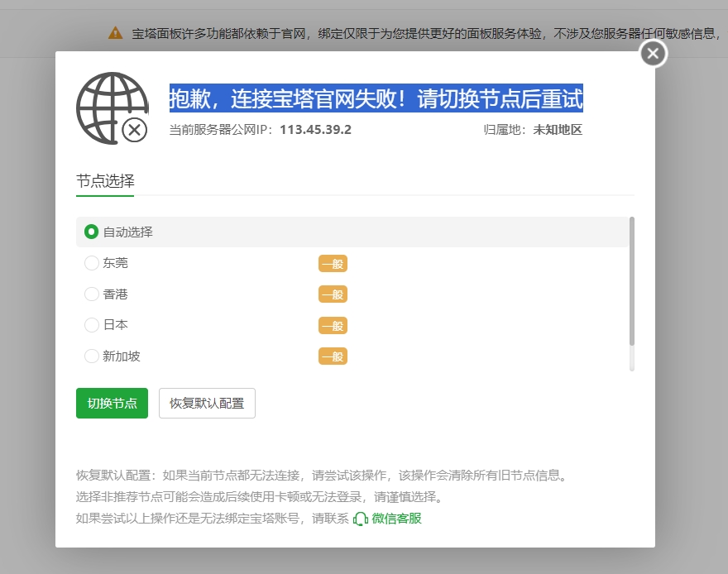
Task: Click the WeChat support headset icon
Action: coord(361,519)
